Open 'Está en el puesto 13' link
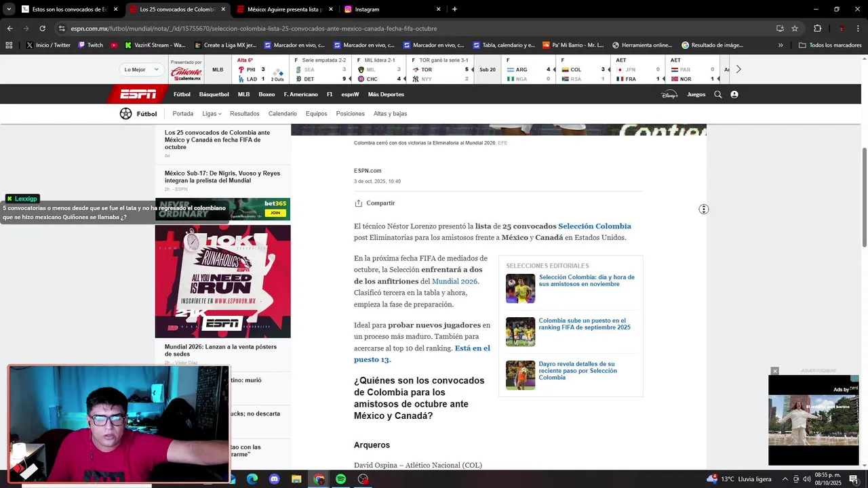 click(422, 354)
